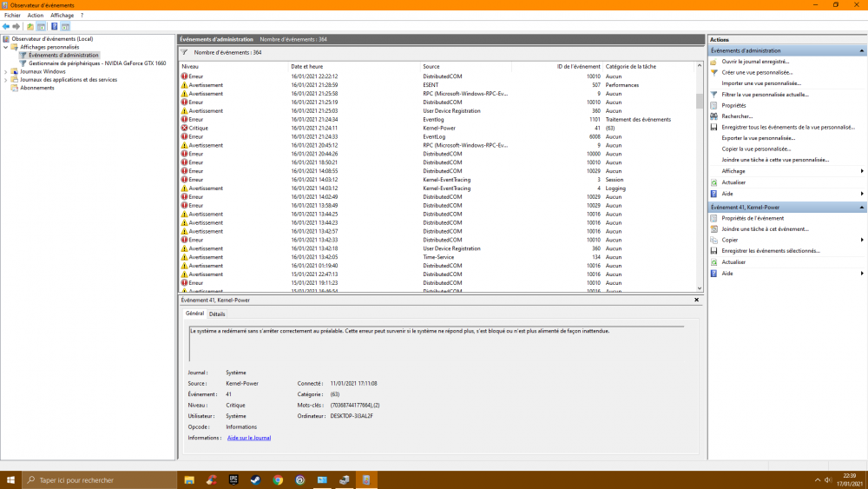The width and height of the screenshot is (868, 489).
Task: Open the Affichage menu in the menu bar
Action: point(62,16)
